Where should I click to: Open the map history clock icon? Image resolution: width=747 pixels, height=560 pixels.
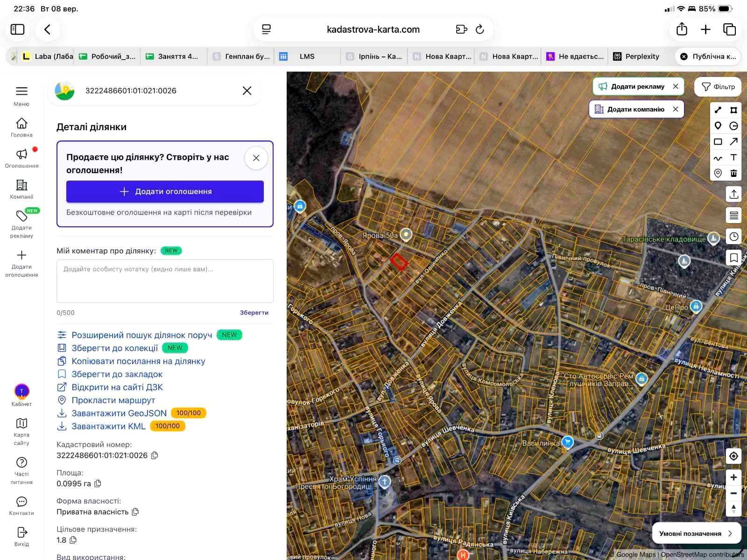733,237
